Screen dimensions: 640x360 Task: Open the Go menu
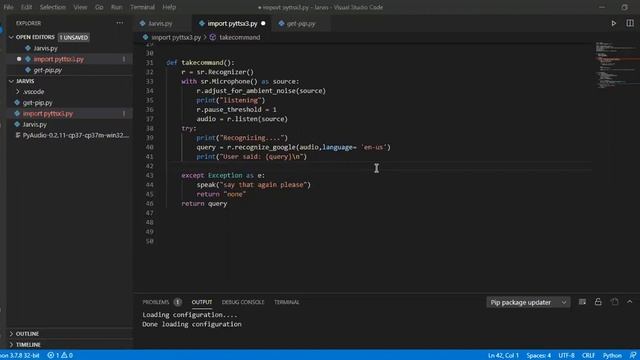click(x=99, y=7)
